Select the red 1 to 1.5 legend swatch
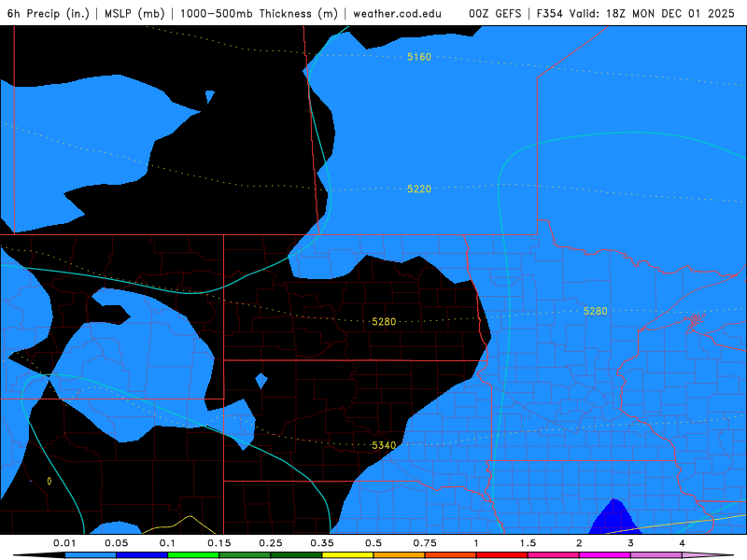The height and width of the screenshot is (560, 747). coord(502,555)
